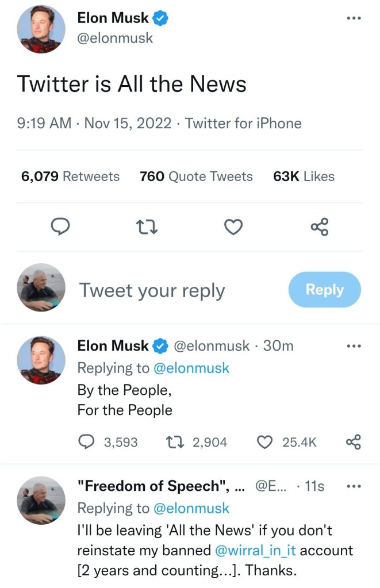
Task: Like the "Twitter is All the News" tweet
Action: pyautogui.click(x=233, y=228)
